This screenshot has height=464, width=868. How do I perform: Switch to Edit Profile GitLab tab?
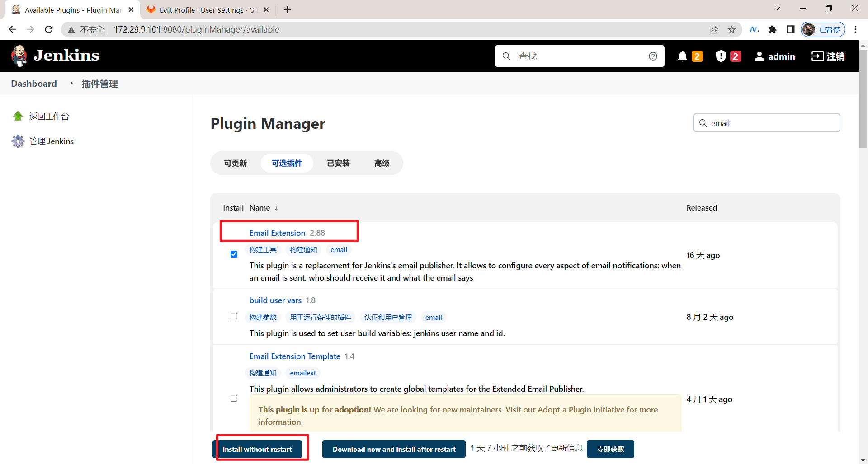coord(208,10)
